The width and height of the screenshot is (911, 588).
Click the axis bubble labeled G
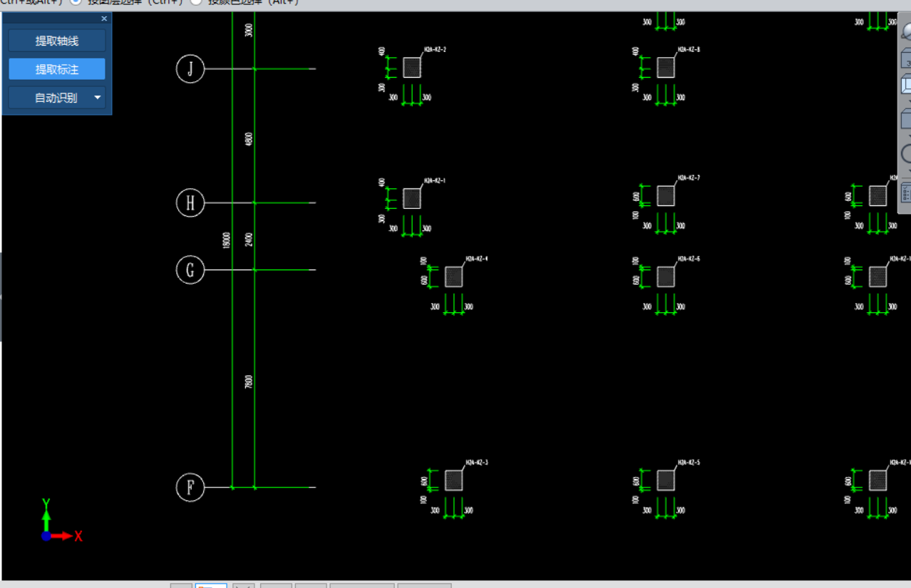coord(190,270)
